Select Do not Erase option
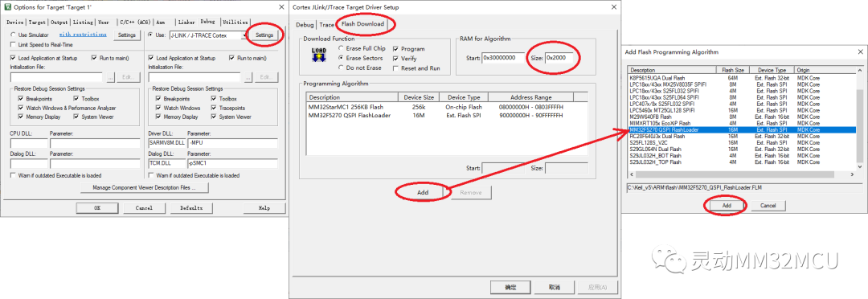 (x=341, y=68)
